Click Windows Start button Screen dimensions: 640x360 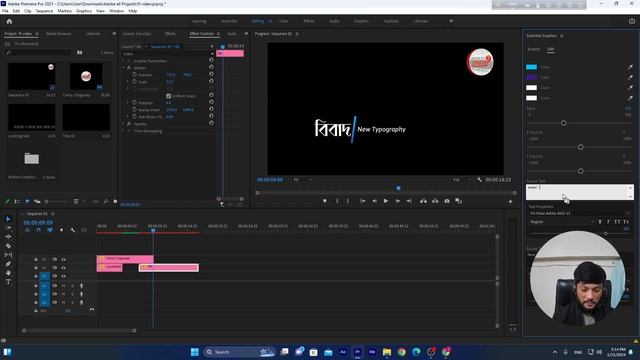[195, 352]
